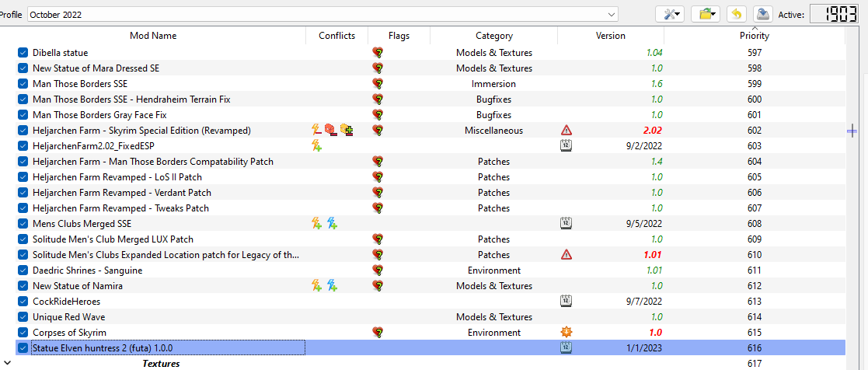Disable CockRideHeroes mod checkbox
Screen dimensions: 868x370
click(x=23, y=302)
